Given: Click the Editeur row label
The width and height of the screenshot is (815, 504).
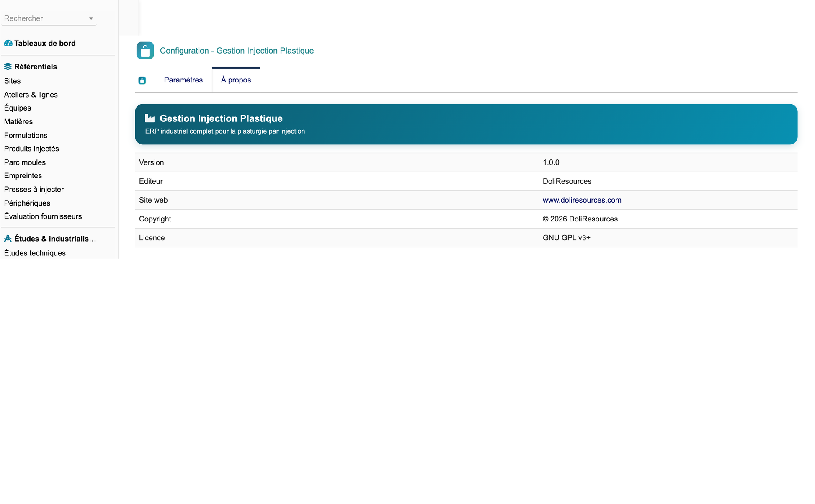Looking at the screenshot, I should [151, 181].
